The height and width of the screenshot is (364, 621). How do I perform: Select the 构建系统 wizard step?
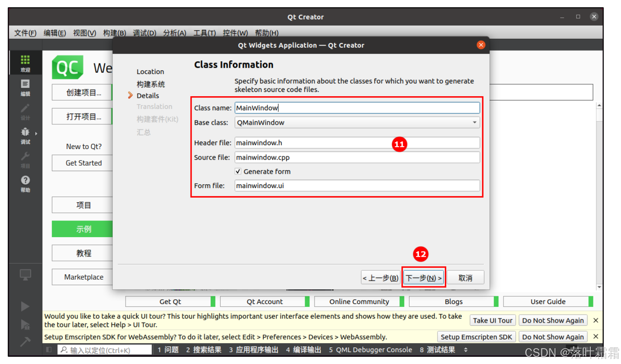(x=151, y=84)
